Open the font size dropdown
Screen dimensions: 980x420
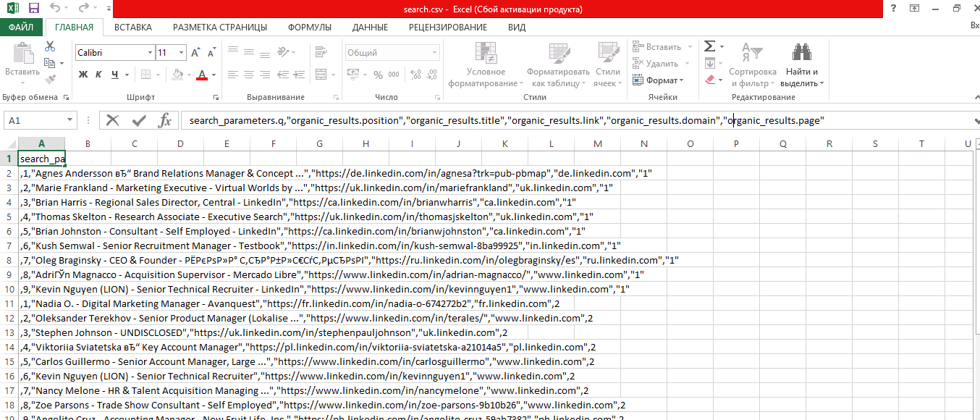point(180,53)
